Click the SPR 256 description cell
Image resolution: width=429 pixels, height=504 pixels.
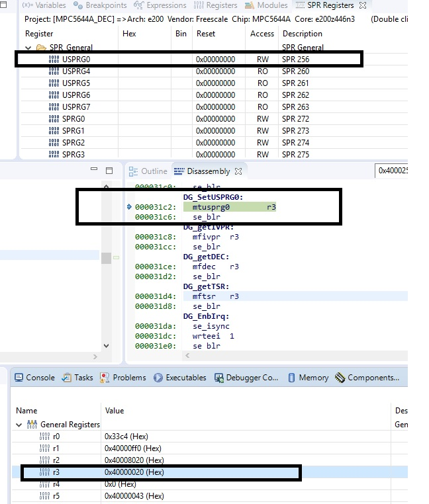(295, 59)
